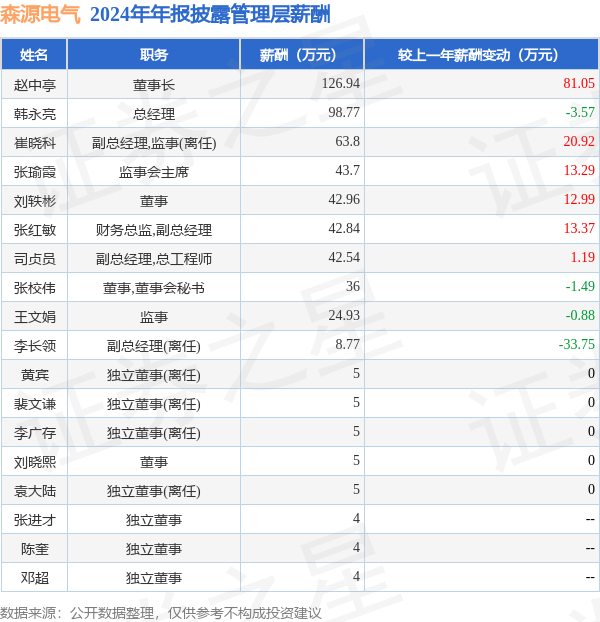Select the name 李广存

[35, 432]
